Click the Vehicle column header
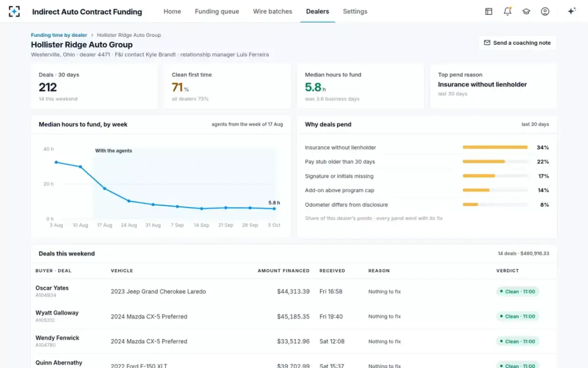The width and height of the screenshot is (588, 368). click(122, 270)
